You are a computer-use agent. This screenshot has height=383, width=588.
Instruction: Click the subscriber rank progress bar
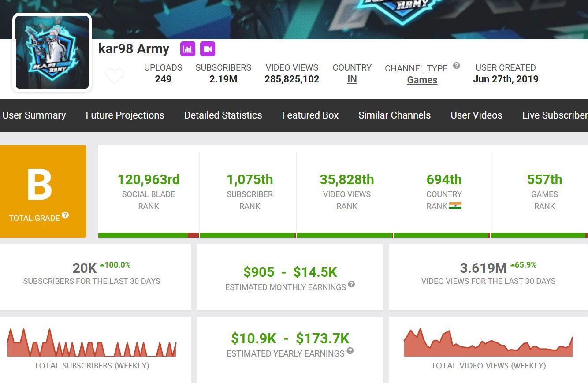248,235
